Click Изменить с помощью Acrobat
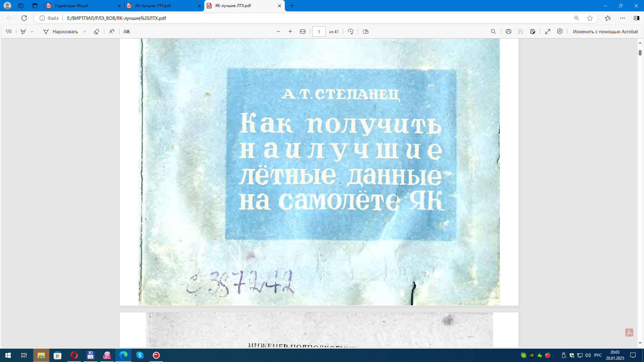Image resolution: width=644 pixels, height=362 pixels. [605, 32]
